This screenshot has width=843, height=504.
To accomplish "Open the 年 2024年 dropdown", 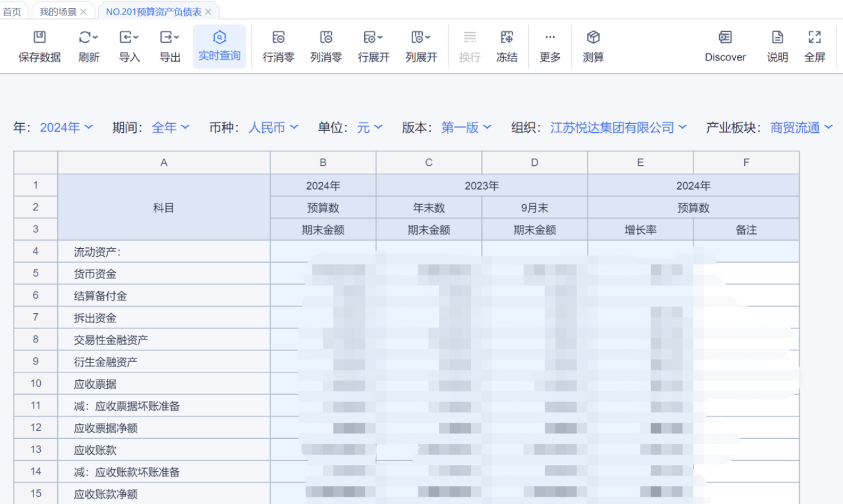I will [x=66, y=127].
